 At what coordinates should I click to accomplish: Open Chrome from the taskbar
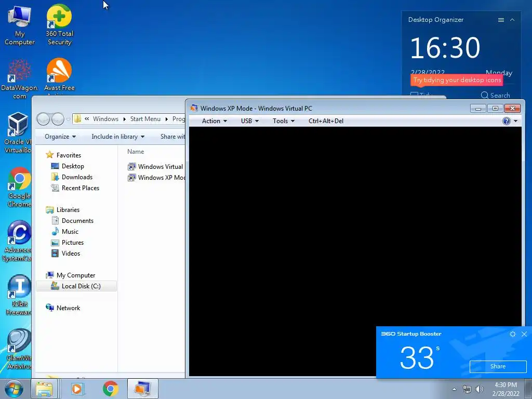[x=110, y=389]
